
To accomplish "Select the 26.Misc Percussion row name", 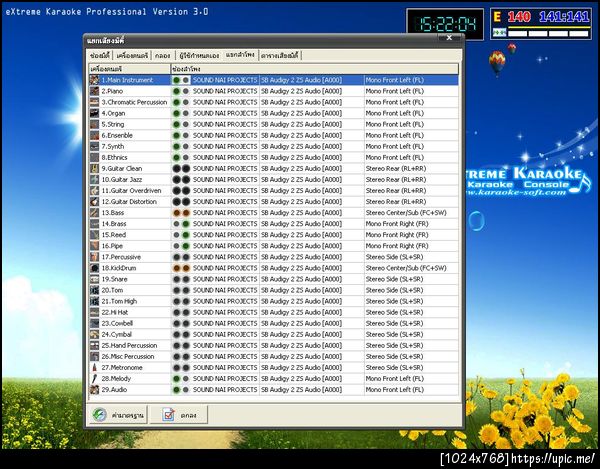I will (x=128, y=357).
